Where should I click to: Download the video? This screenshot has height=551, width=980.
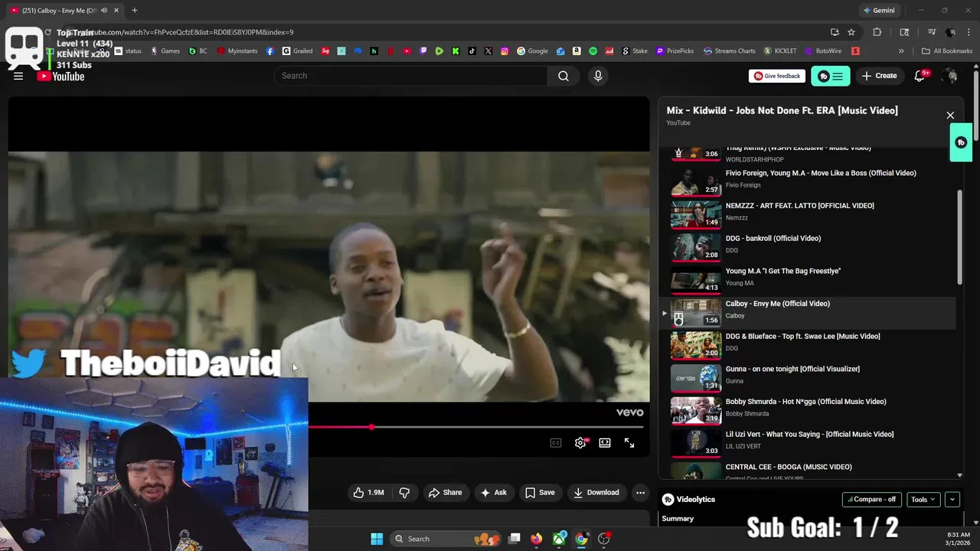596,492
